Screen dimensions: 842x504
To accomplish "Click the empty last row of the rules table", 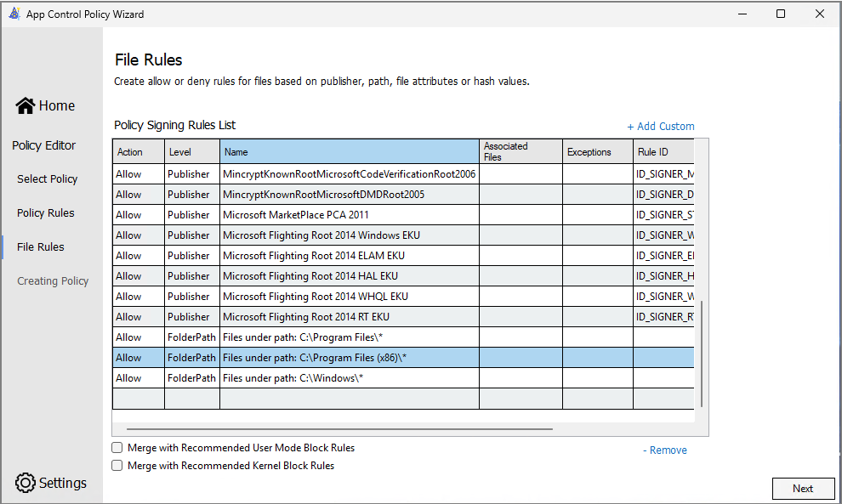I will [x=403, y=399].
